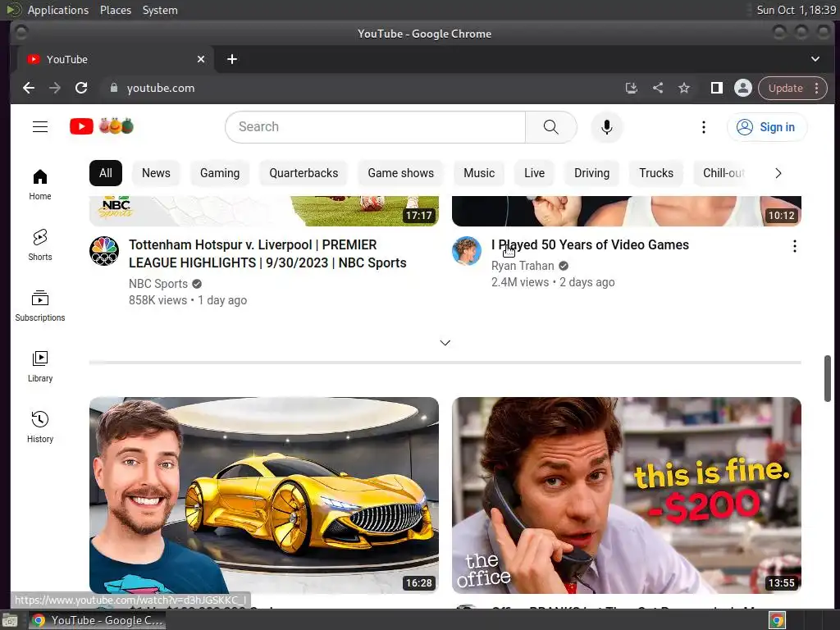Image resolution: width=840 pixels, height=630 pixels.
Task: Open the gold car video thumbnail
Action: coord(264,495)
